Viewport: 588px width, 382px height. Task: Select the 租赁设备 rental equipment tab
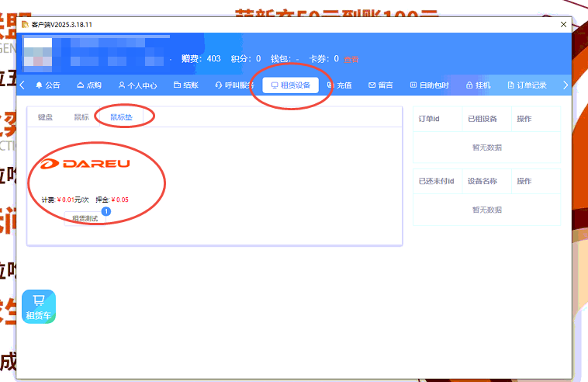point(290,85)
